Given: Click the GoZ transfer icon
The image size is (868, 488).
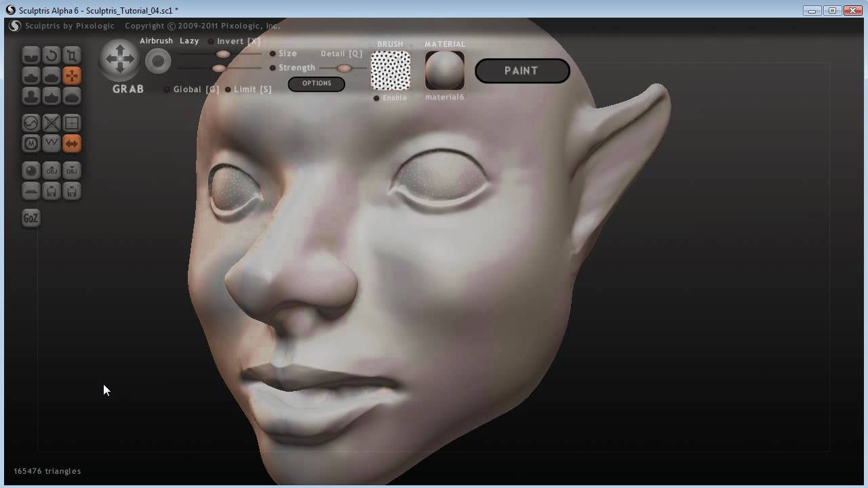Looking at the screenshot, I should coord(31,218).
